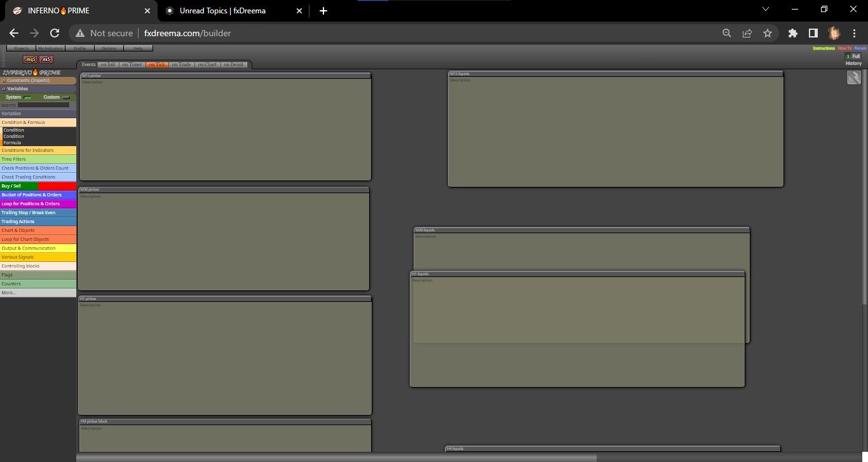Screen dimensions: 868x462
Task: Click the blocks Search input field
Action: click(43, 105)
